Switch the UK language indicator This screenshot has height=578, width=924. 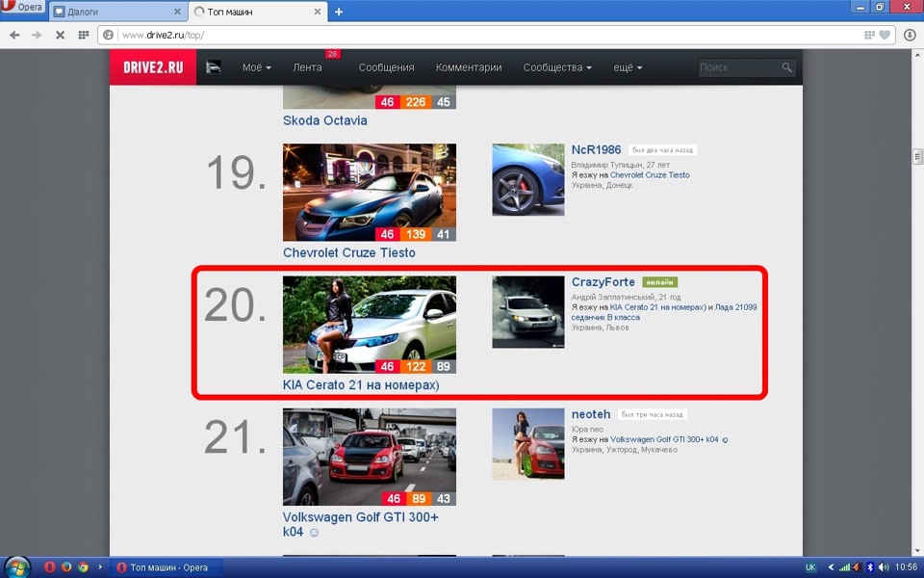[810, 567]
